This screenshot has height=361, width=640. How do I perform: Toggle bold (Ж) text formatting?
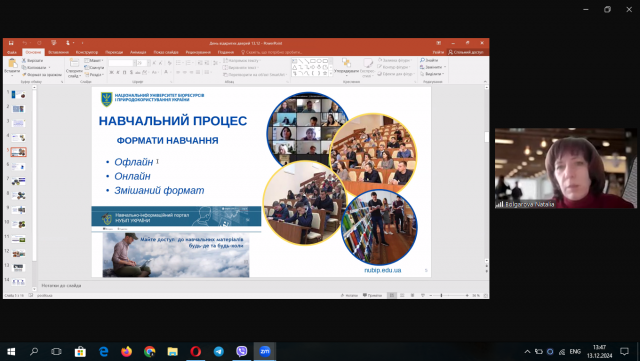(x=111, y=72)
